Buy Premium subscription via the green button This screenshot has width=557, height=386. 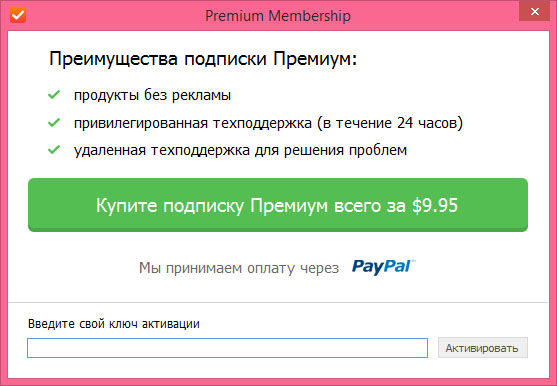coord(278,205)
